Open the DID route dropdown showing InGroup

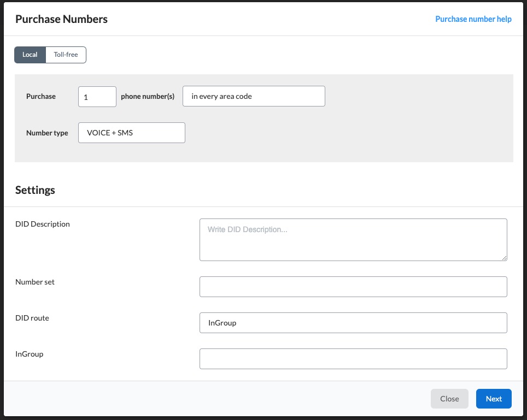coord(353,323)
